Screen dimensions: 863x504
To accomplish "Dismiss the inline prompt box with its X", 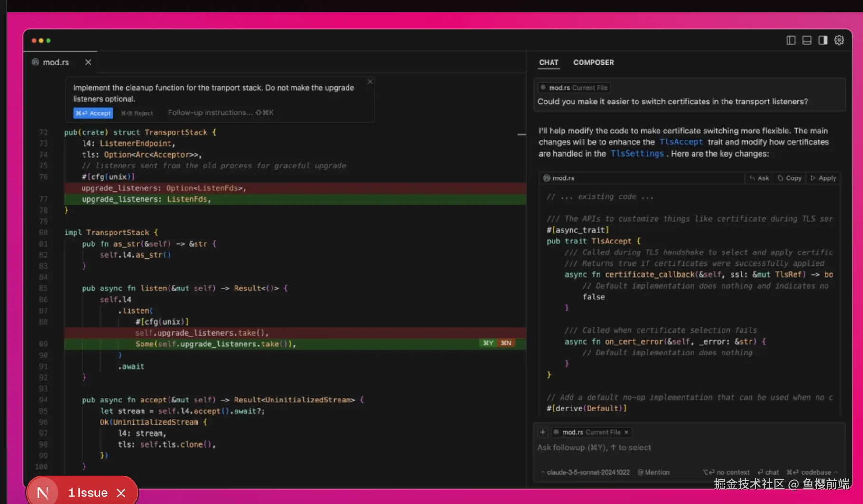I will [370, 82].
